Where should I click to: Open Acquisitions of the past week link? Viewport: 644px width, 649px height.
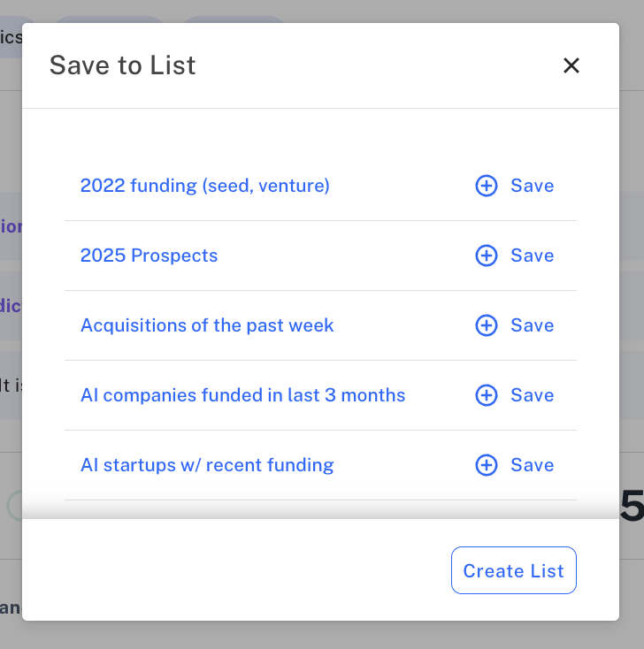(x=207, y=325)
